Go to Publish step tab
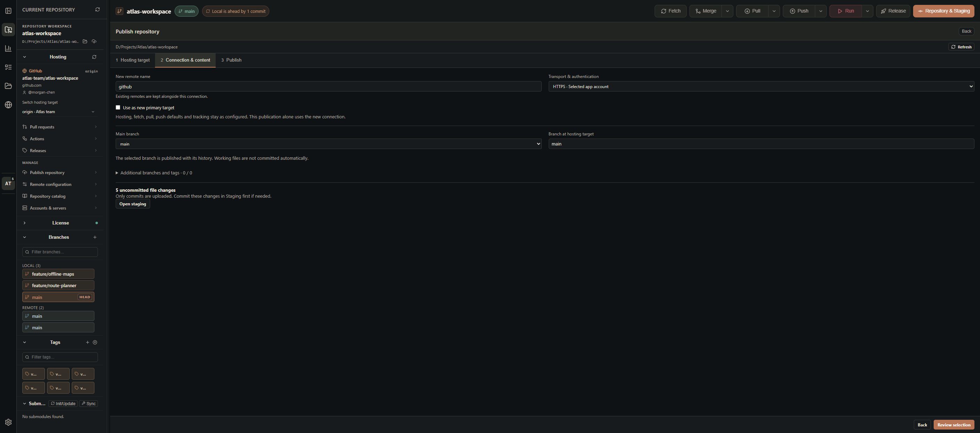Viewport: 980px width, 433px height. pyautogui.click(x=231, y=60)
